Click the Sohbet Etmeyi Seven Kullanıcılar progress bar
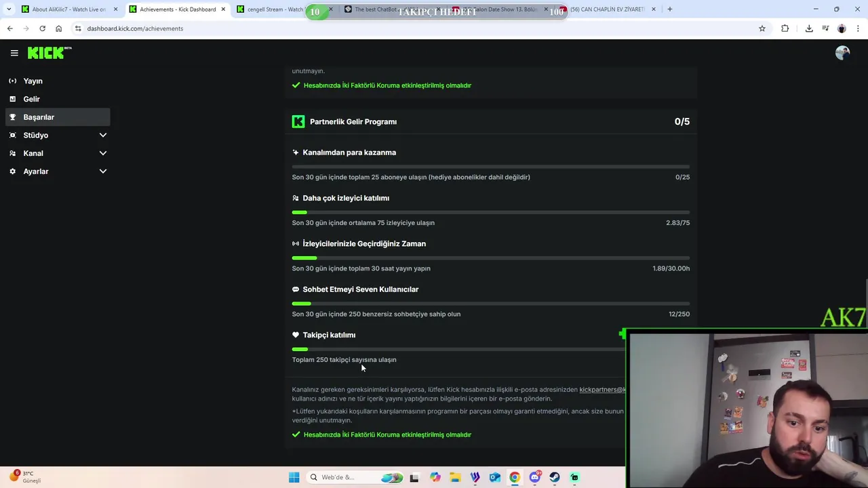This screenshot has width=868, height=488. (x=491, y=303)
